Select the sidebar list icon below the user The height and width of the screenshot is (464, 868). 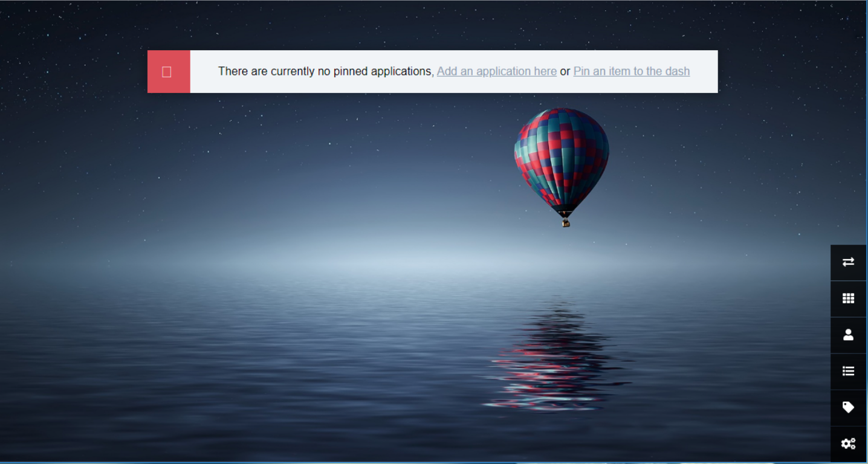pyautogui.click(x=848, y=371)
